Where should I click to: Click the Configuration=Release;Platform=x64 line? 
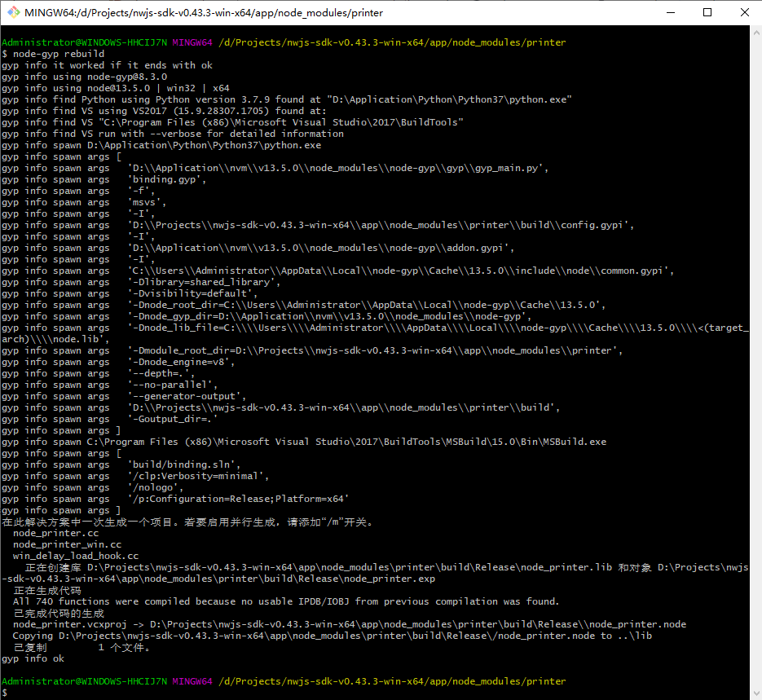[x=175, y=499]
